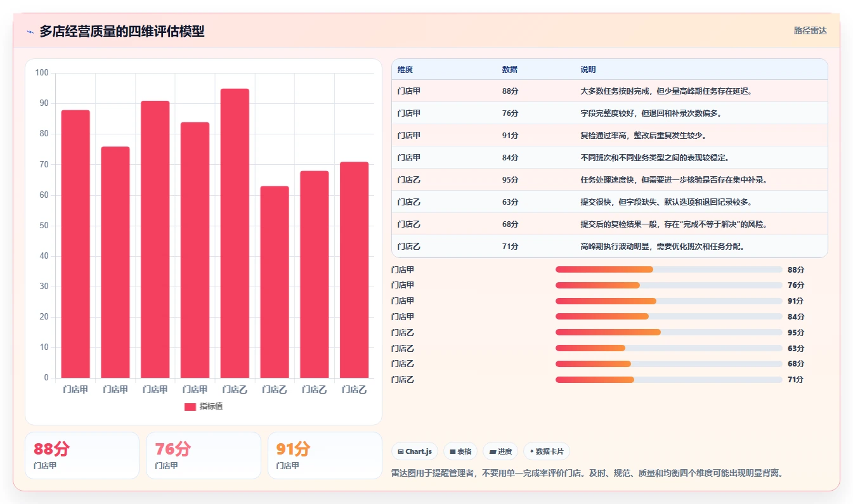The height and width of the screenshot is (504, 853).
Task: Click the 88分 progress bar
Action: tap(668, 269)
